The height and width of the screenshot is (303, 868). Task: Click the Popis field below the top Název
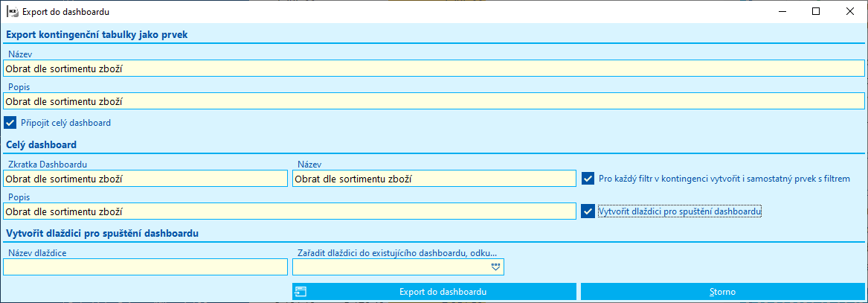pyautogui.click(x=434, y=101)
